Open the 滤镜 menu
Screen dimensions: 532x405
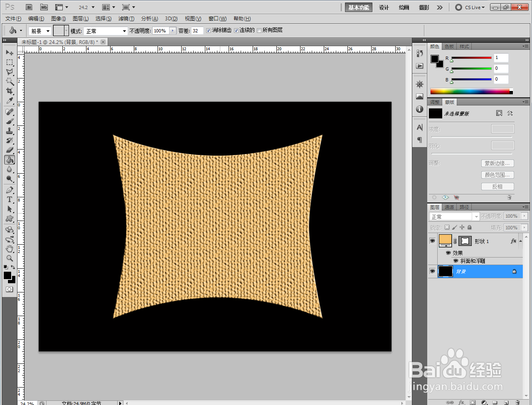(126, 19)
